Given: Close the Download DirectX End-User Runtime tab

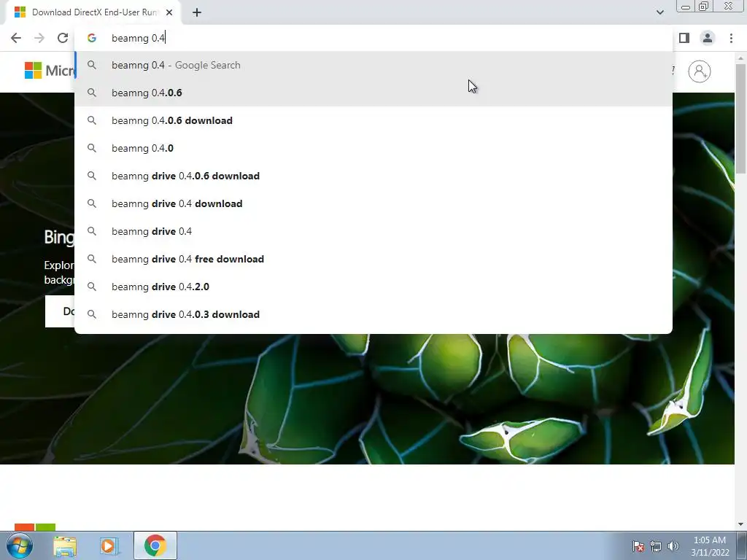Looking at the screenshot, I should pos(169,12).
